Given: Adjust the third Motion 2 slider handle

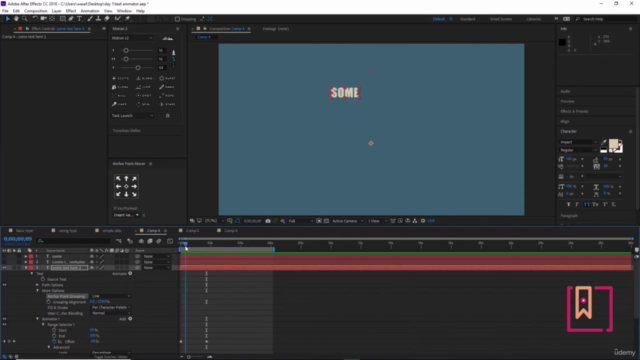Looking at the screenshot, I should (x=138, y=67).
